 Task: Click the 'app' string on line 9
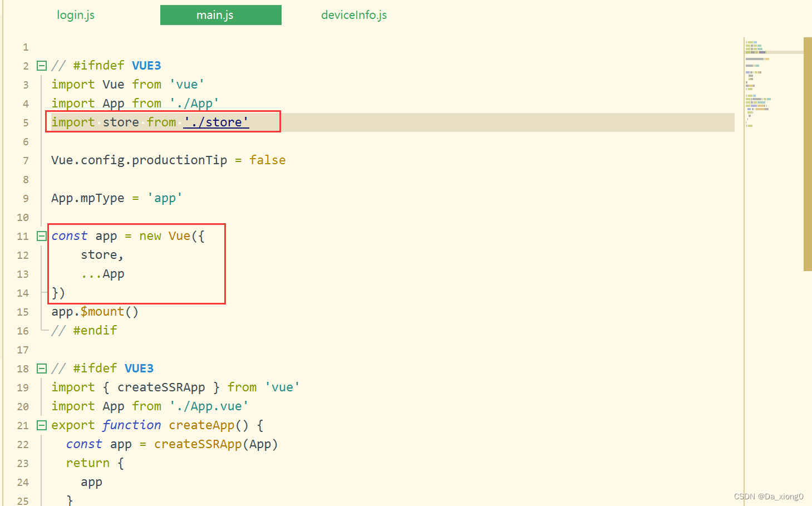165,198
